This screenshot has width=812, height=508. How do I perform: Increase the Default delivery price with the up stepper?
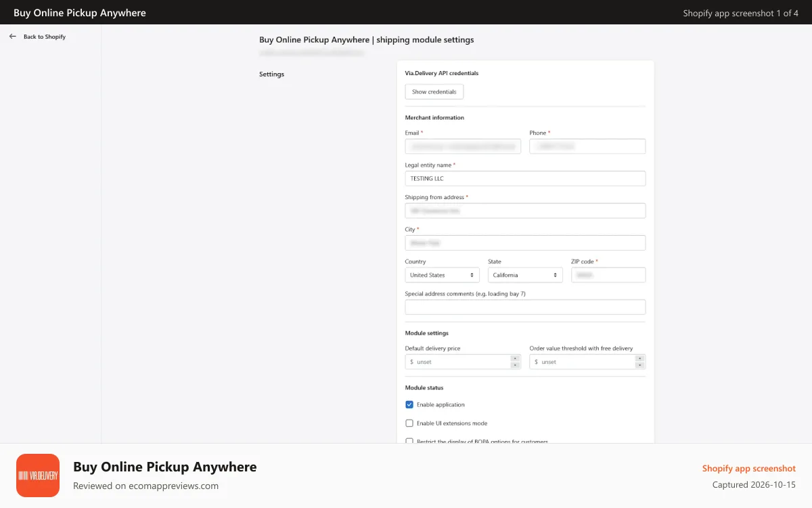coord(515,358)
